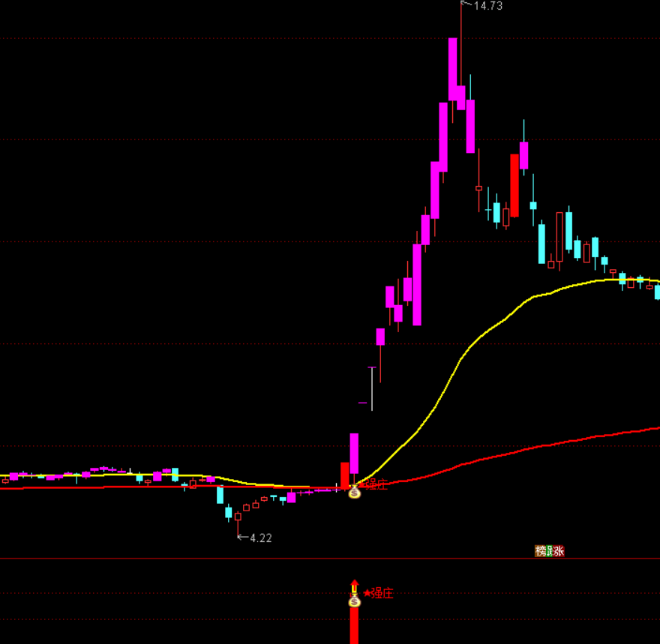Click the red up arrow above the indicator bar
The height and width of the screenshot is (644, 660).
pyautogui.click(x=354, y=585)
